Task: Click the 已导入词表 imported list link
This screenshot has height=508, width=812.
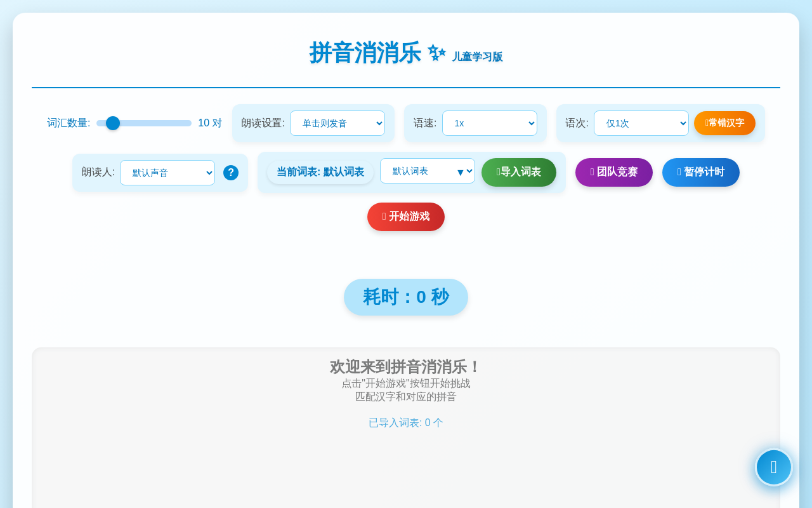Action: coord(405,422)
